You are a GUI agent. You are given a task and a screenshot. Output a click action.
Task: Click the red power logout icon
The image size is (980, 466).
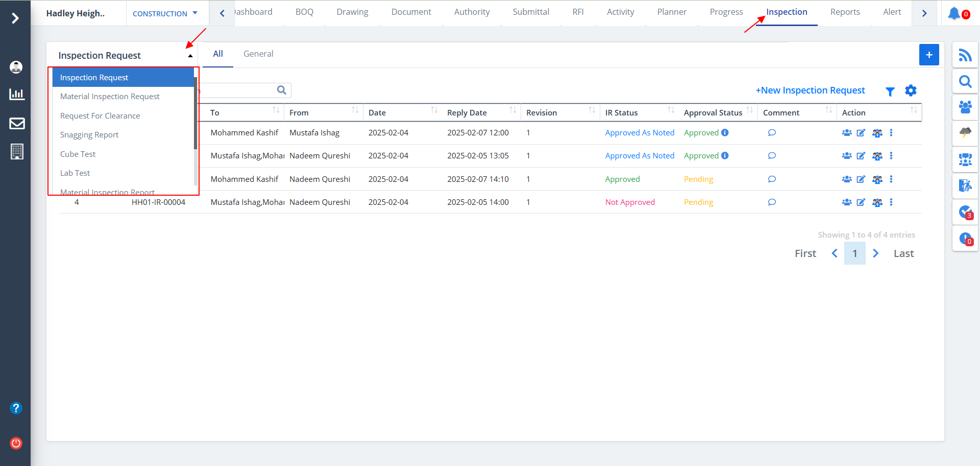16,443
